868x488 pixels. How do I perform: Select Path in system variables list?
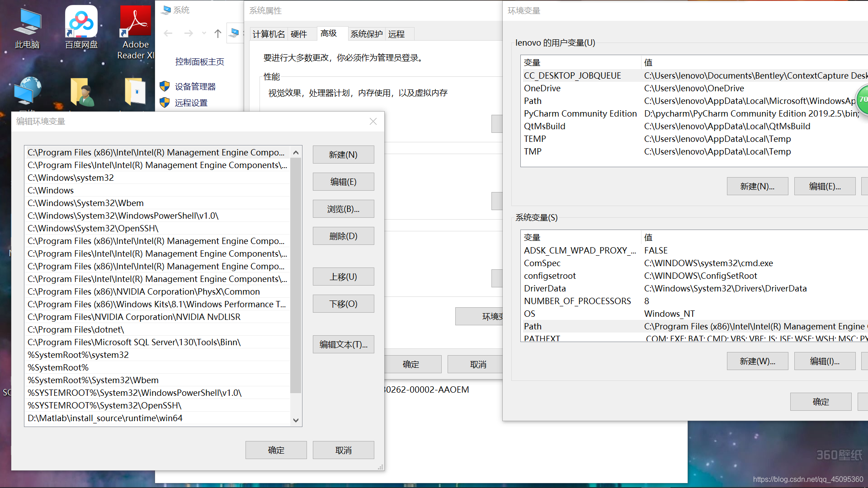point(694,326)
